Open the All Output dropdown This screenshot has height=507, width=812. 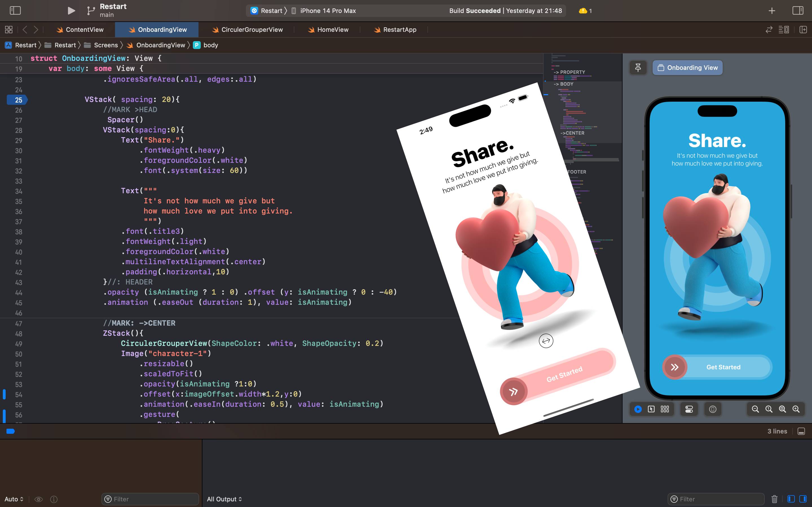click(224, 499)
